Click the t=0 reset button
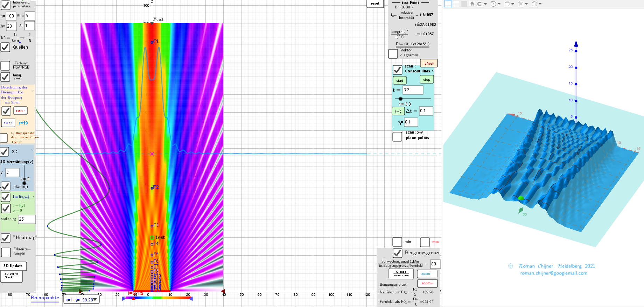644x307 pixels. coord(398,111)
